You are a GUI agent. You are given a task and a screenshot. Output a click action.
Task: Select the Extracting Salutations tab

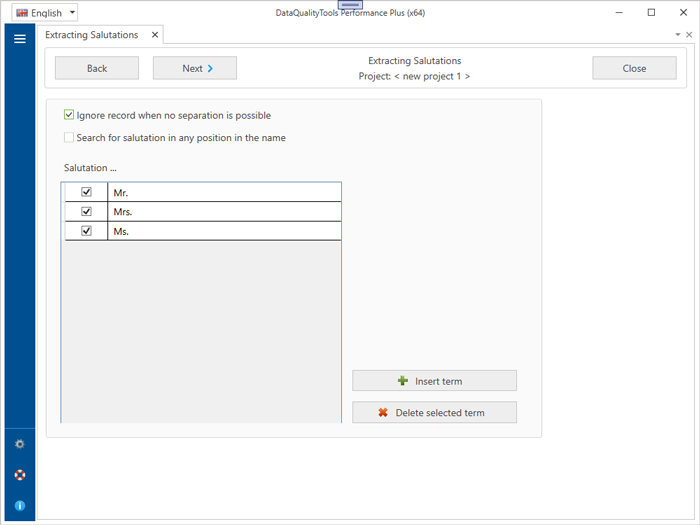click(92, 35)
